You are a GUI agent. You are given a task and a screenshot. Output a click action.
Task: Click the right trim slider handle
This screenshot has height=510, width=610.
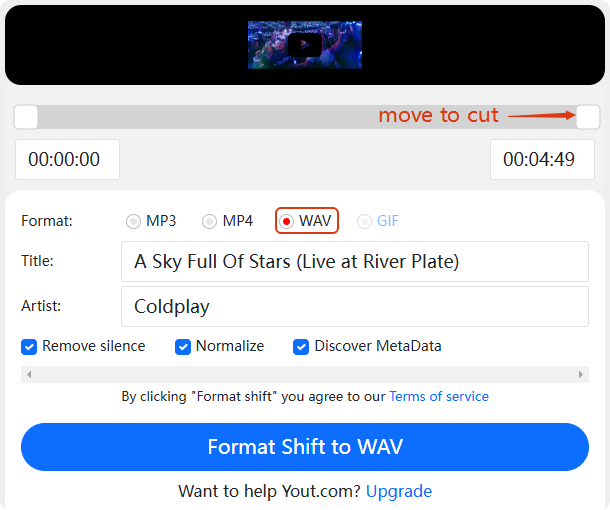pyautogui.click(x=588, y=117)
